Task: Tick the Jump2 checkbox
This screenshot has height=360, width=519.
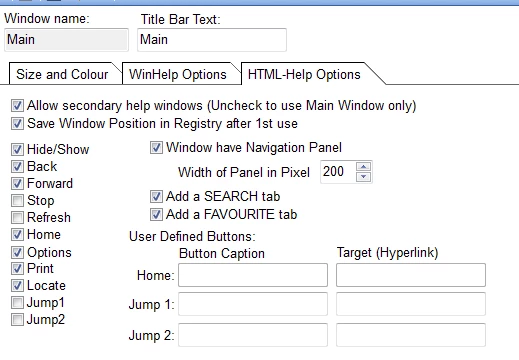Action: tap(17, 320)
